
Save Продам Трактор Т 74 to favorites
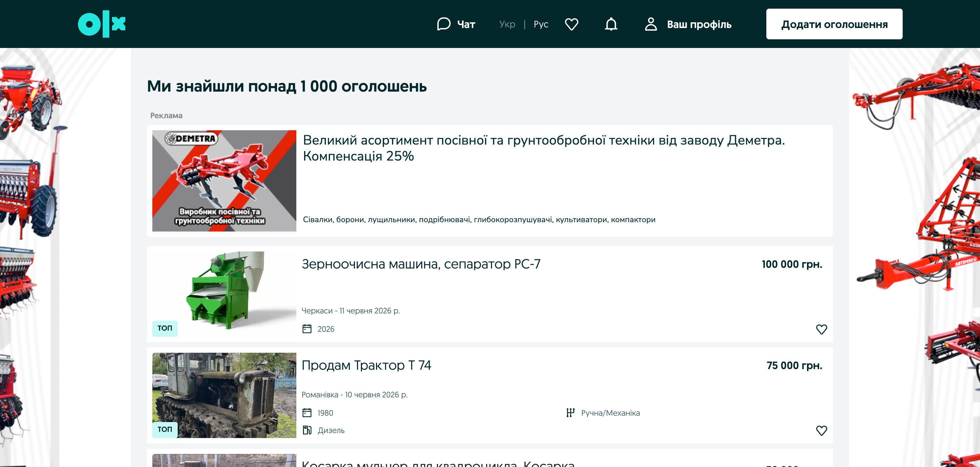[x=821, y=430]
